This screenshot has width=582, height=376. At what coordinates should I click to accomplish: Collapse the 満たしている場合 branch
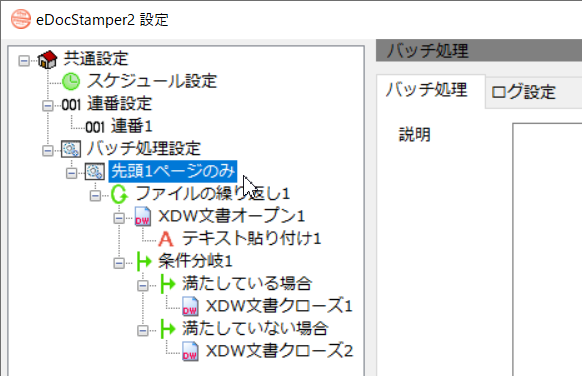pyautogui.click(x=143, y=285)
